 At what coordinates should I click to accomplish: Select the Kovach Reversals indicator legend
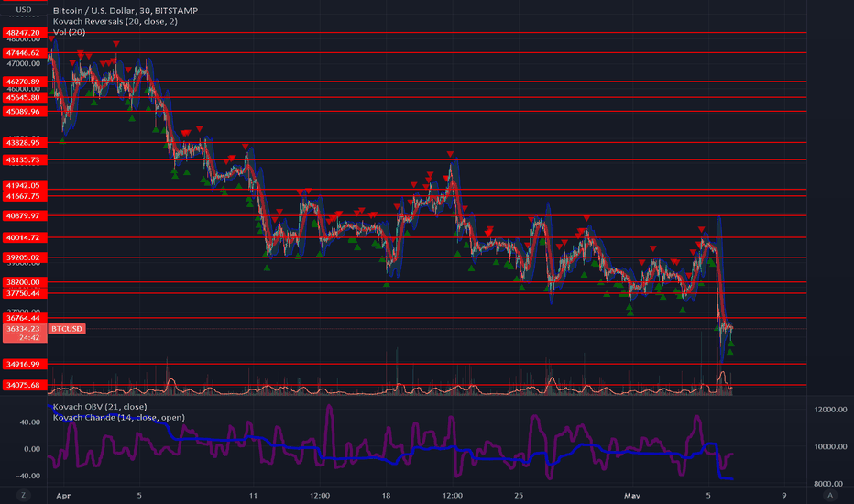point(115,21)
